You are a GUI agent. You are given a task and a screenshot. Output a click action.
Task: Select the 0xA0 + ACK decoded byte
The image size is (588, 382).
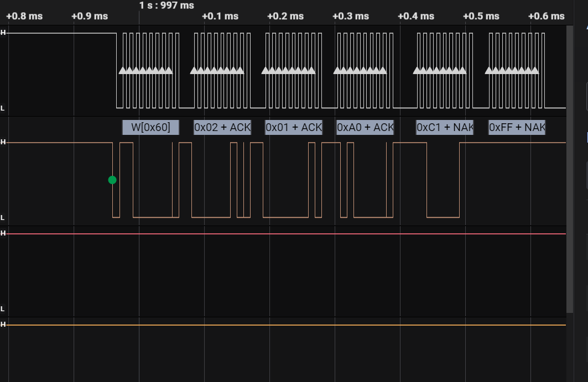(365, 127)
